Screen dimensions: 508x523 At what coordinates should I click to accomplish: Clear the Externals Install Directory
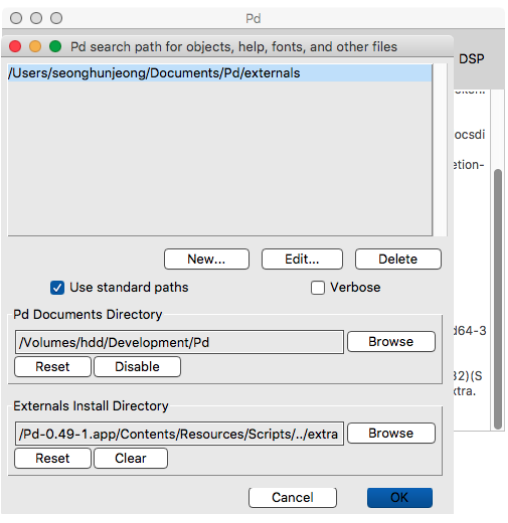(x=130, y=458)
